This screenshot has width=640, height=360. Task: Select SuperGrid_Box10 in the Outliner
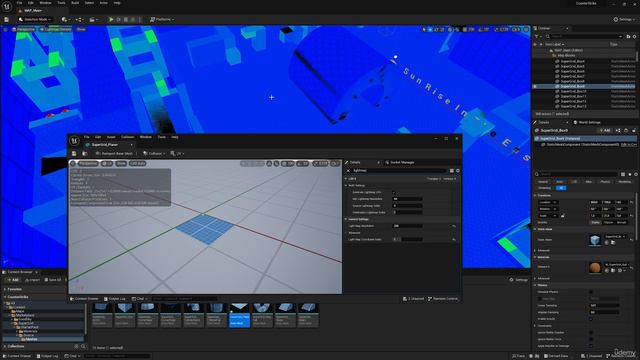573,91
